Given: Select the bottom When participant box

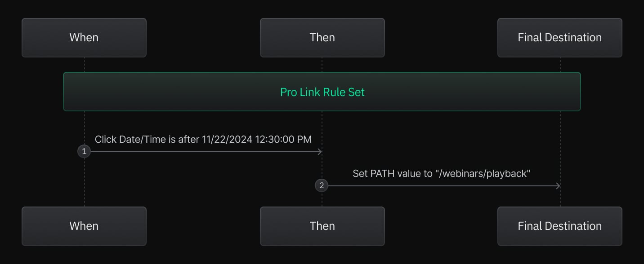Looking at the screenshot, I should click(x=84, y=226).
